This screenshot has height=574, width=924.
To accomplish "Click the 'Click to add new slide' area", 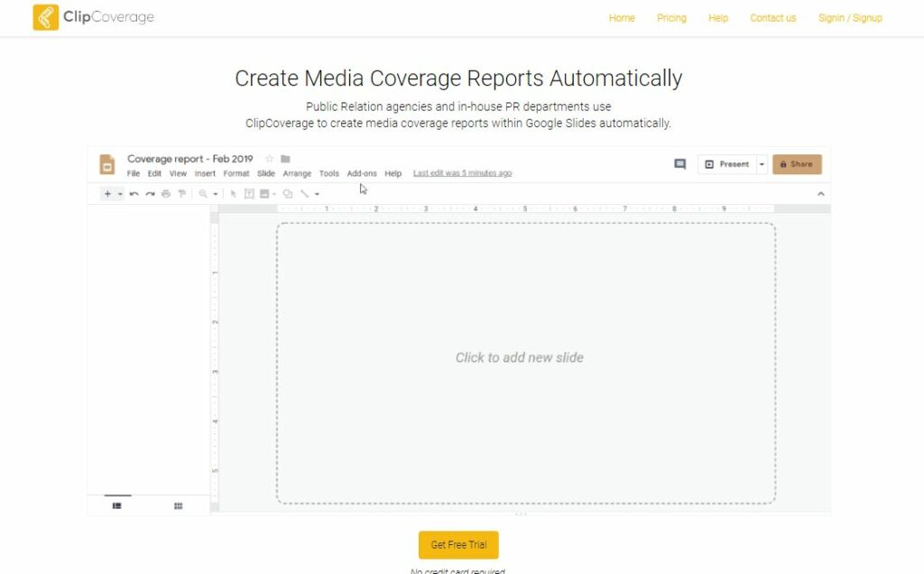I will point(526,363).
